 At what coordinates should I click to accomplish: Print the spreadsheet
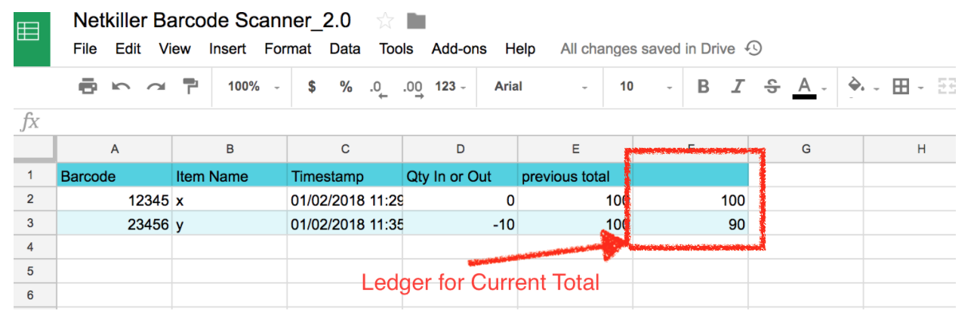(88, 86)
